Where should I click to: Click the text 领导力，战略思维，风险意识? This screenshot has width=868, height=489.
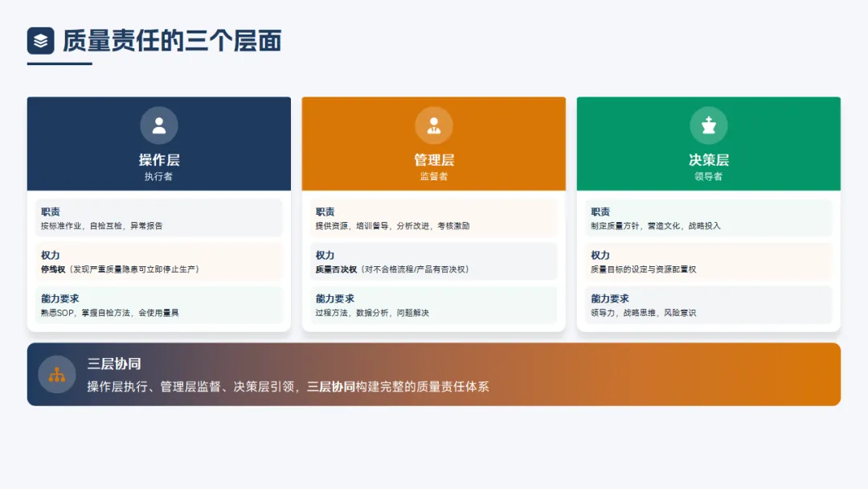(x=643, y=313)
